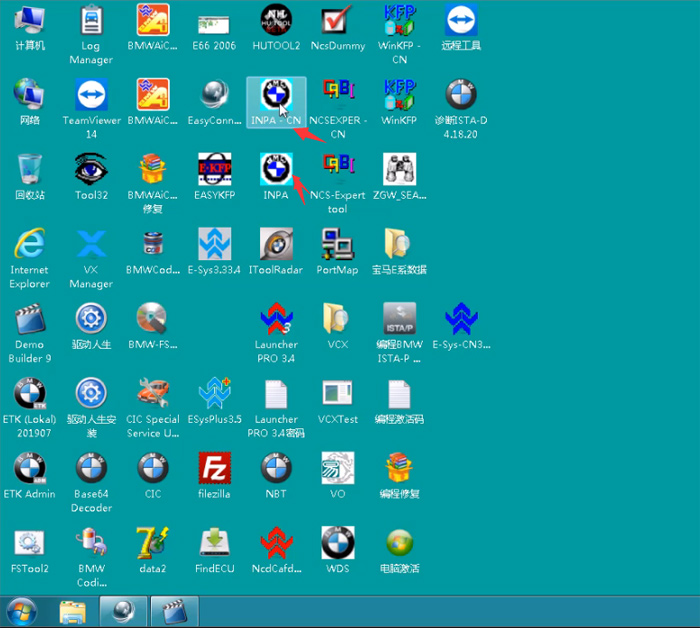
Task: Select the IToolRadar shortcut
Action: [x=276, y=251]
